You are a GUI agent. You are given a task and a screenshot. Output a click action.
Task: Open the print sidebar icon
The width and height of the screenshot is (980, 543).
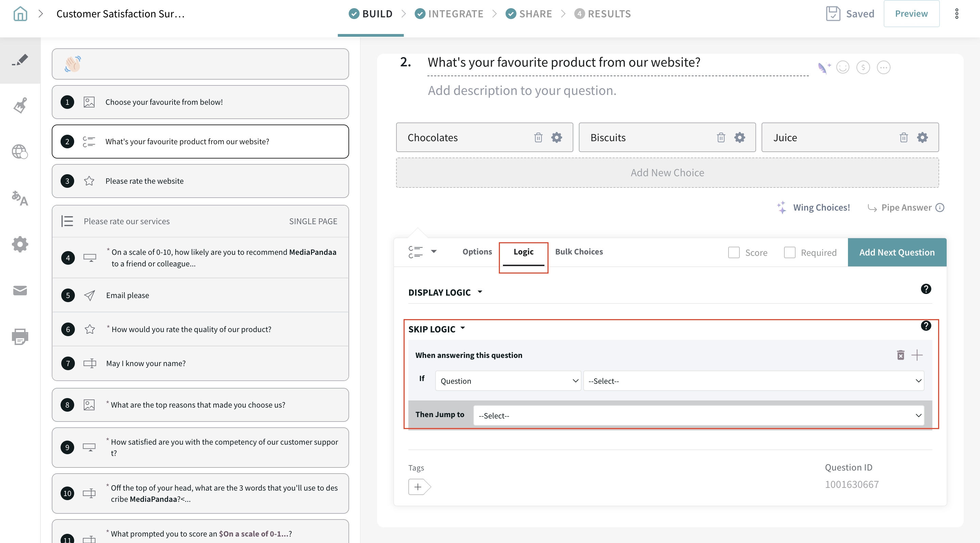pyautogui.click(x=20, y=336)
